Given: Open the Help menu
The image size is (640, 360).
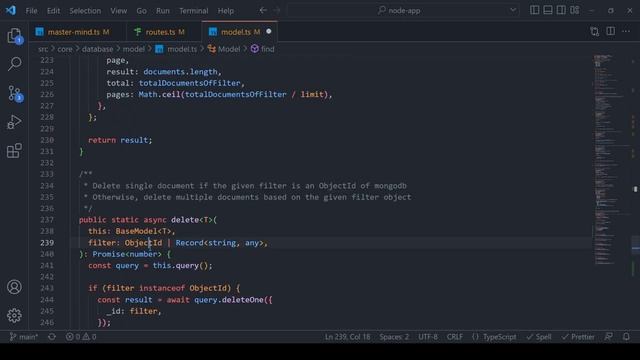Looking at the screenshot, I should tap(226, 11).
